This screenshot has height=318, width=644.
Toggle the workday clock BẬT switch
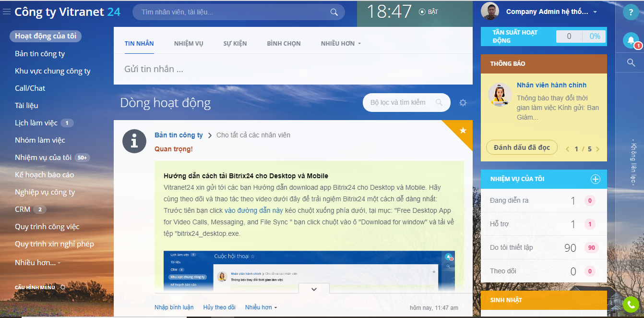(428, 12)
